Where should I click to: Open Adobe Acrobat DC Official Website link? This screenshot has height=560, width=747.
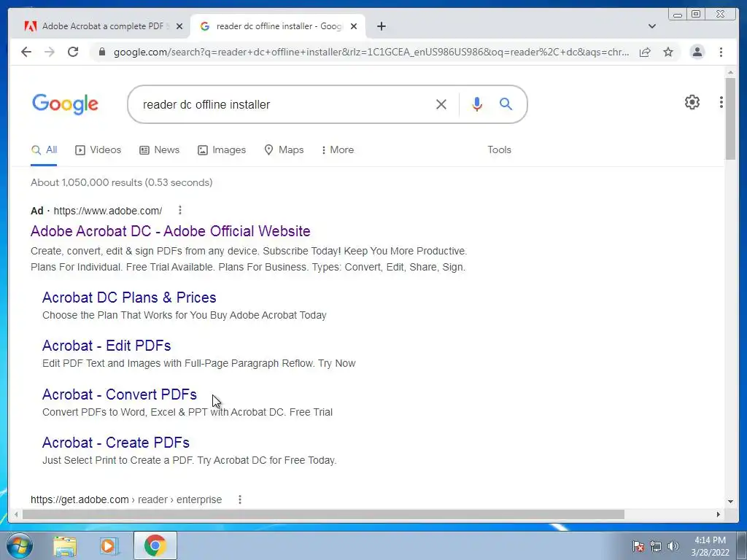click(171, 231)
